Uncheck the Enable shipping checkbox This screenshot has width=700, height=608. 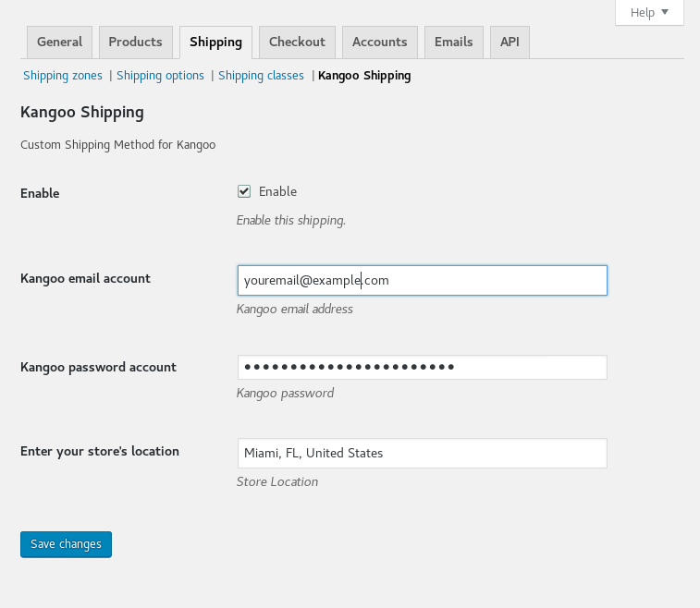244,191
